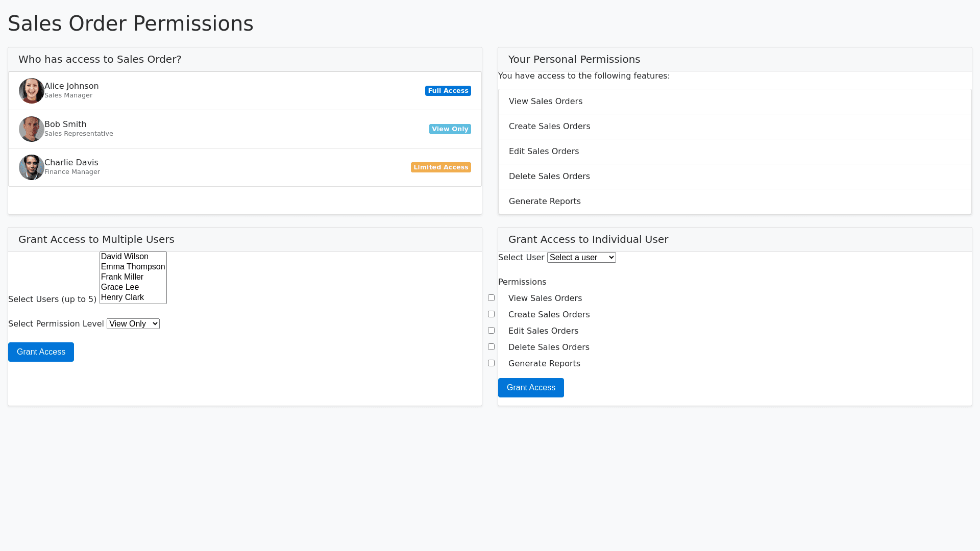Click Bob Smith's profile avatar
Screen dimensions: 980x551
pos(32,129)
